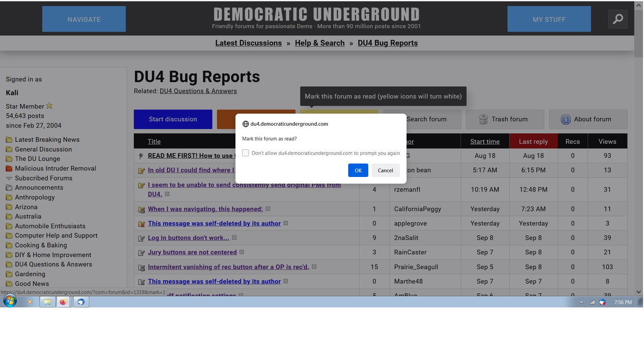The height and width of the screenshot is (362, 644).
Task: Click the small box icon after 'Jury buttons are not centered'
Action: 242,252
